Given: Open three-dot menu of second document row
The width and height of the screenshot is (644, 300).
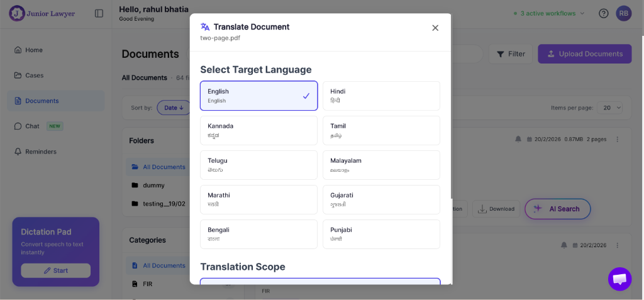Looking at the screenshot, I should pos(618,245).
